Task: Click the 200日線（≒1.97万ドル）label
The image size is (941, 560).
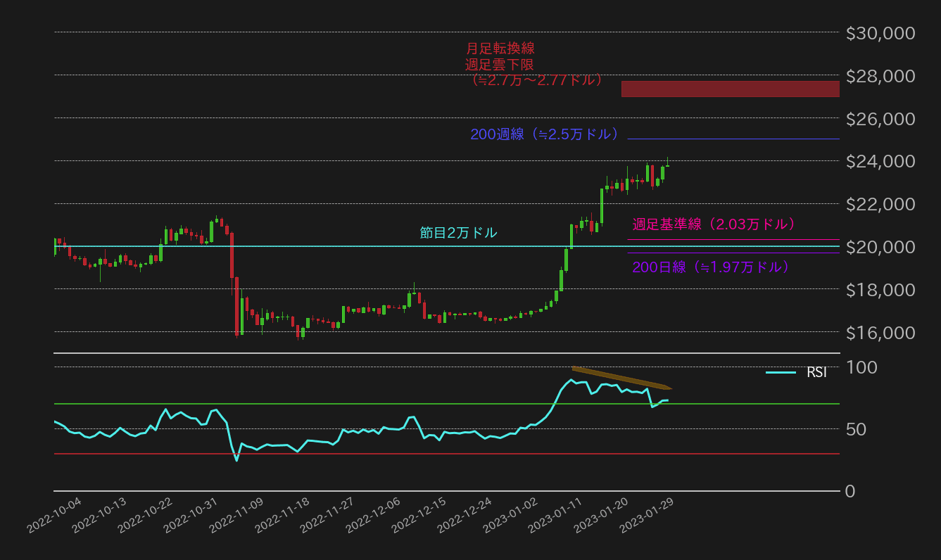Action: 710,267
